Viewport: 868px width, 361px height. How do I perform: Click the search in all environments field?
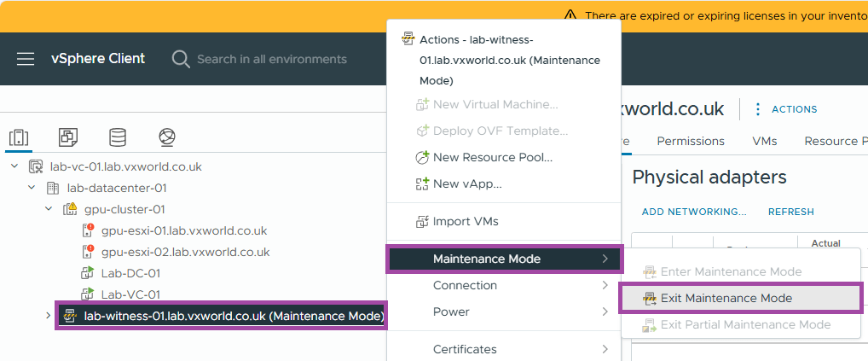pos(271,59)
